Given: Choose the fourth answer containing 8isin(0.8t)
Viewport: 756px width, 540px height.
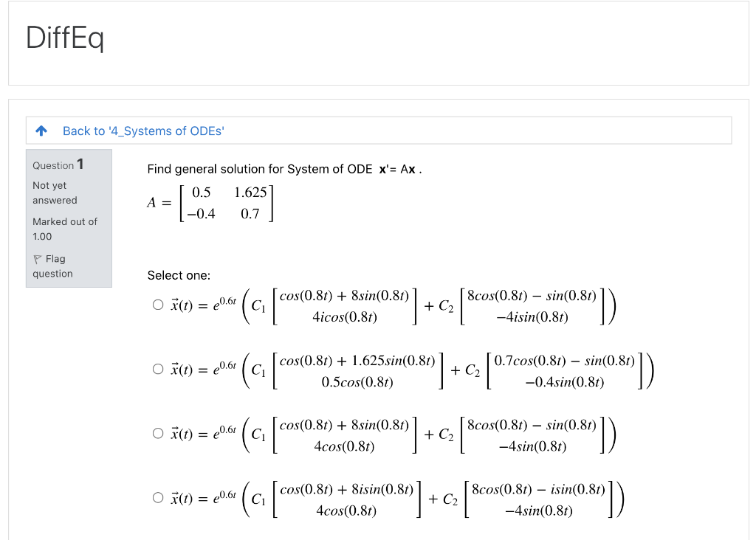Looking at the screenshot, I should point(157,497).
